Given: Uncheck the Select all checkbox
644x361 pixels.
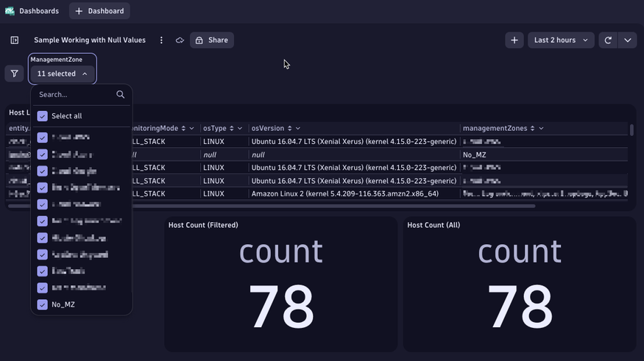Looking at the screenshot, I should click(43, 116).
